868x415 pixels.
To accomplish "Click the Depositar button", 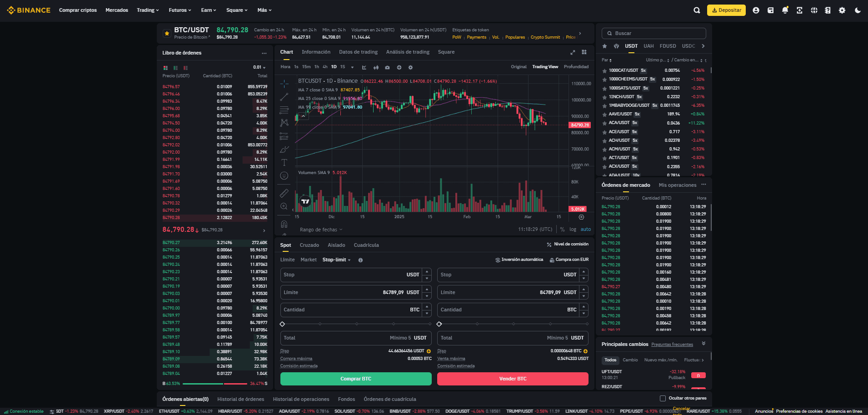I will 726,10.
